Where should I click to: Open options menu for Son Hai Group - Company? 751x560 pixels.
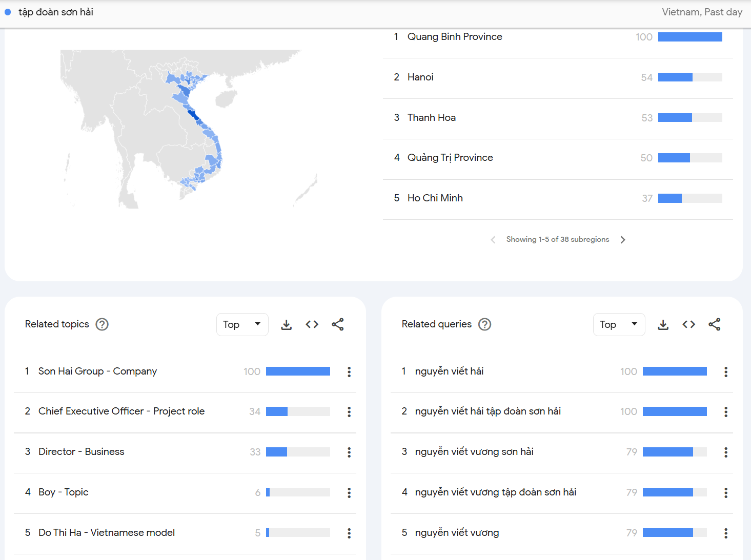coord(349,371)
